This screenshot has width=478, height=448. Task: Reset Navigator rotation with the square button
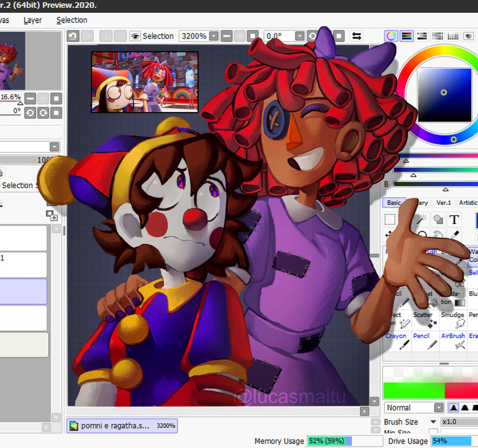(56, 113)
